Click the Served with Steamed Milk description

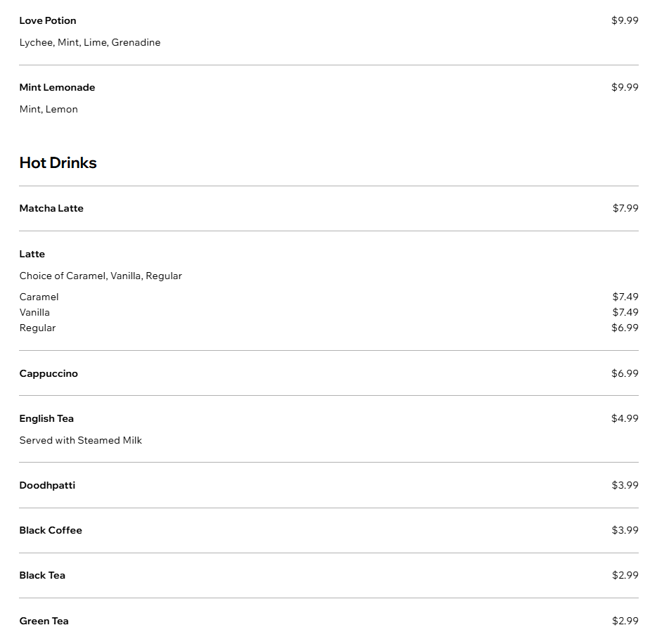pos(80,440)
